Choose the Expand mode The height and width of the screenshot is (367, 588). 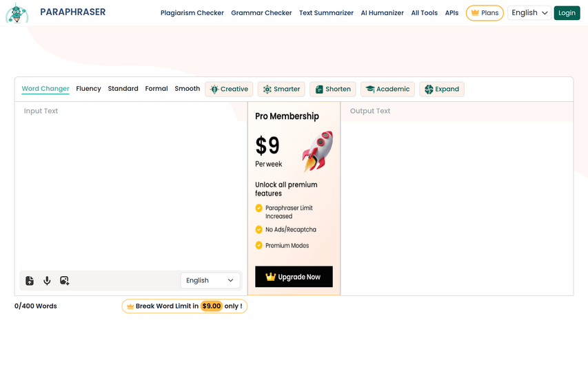(x=442, y=90)
